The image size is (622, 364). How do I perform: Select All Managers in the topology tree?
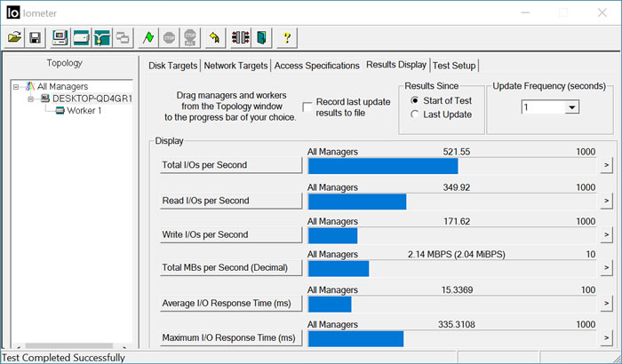point(62,86)
